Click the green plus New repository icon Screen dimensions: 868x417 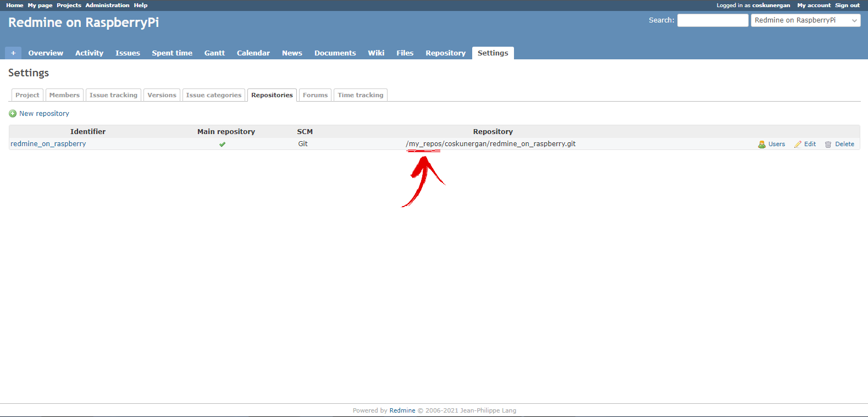click(13, 114)
